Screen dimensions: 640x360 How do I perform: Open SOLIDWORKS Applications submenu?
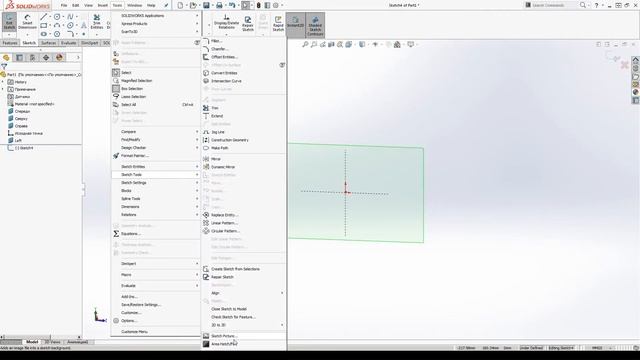coord(156,16)
